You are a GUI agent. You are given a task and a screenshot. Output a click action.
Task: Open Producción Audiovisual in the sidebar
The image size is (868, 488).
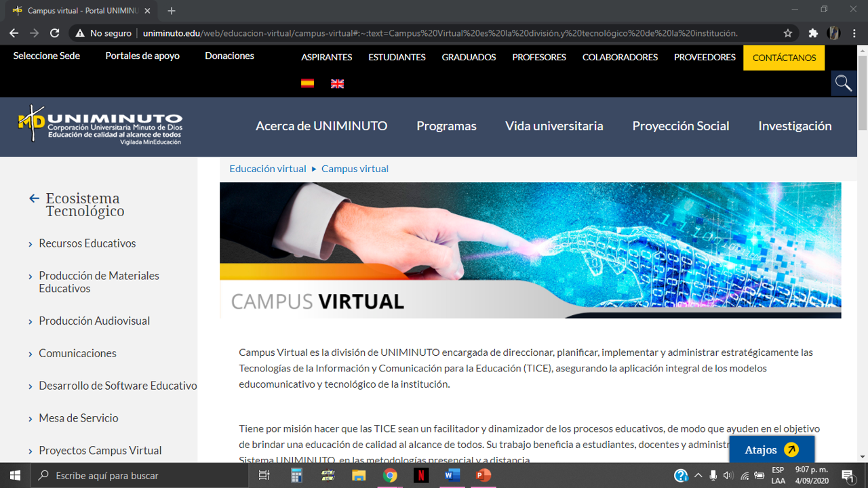94,321
